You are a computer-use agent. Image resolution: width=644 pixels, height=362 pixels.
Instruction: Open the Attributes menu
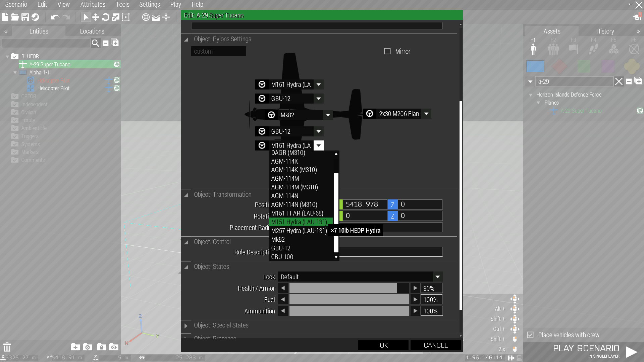(x=93, y=4)
